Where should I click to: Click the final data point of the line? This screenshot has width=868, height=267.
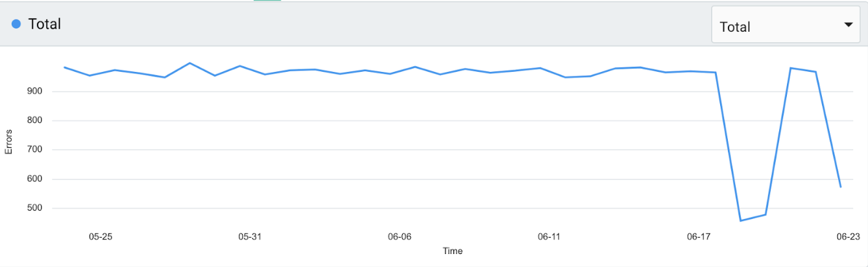(841, 187)
